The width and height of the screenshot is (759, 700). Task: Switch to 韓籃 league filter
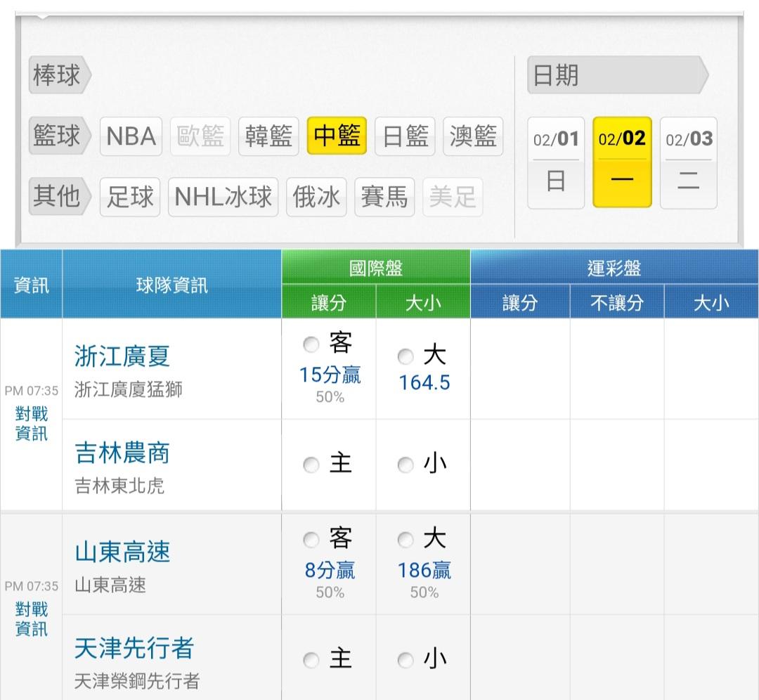pyautogui.click(x=268, y=136)
